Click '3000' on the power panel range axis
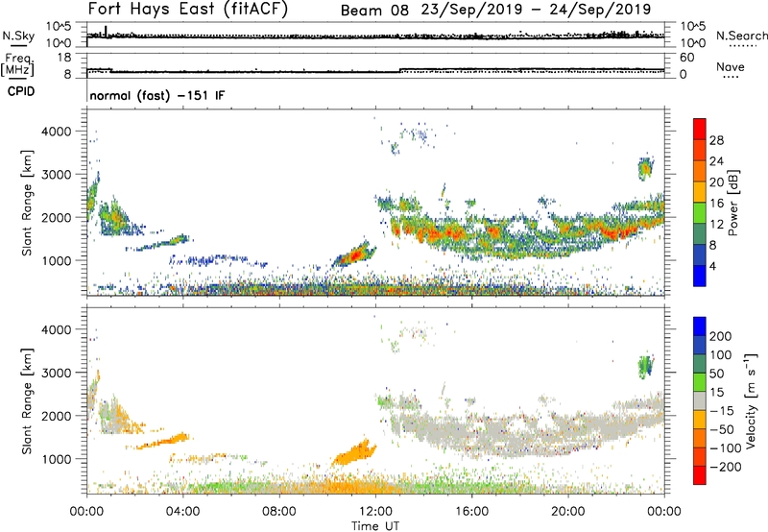768x532 pixels. coord(56,175)
